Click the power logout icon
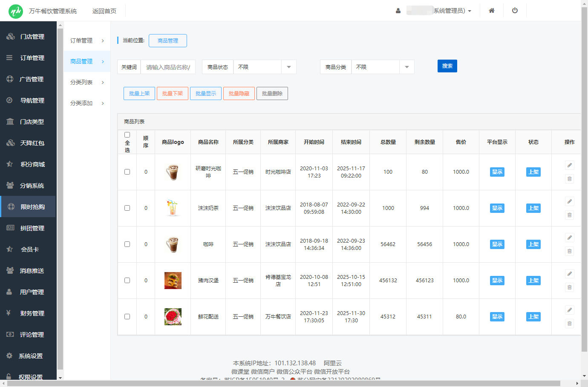Screen dimensions: 588x387 click(515, 11)
